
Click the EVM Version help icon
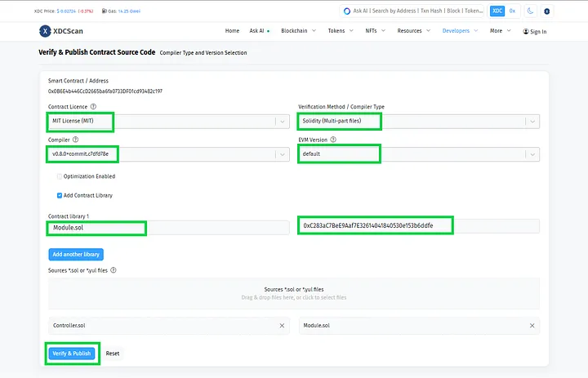333,140
